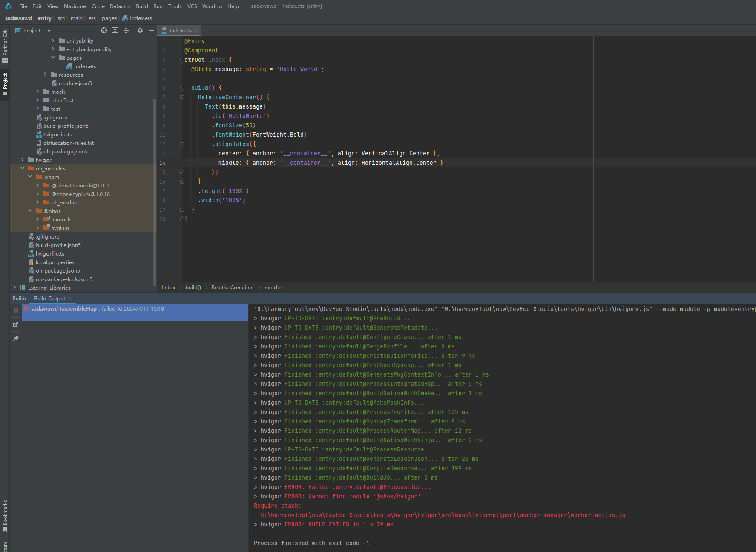Hide the Project panel with minus icon
Viewport: 756px width, 552px height.
click(x=151, y=30)
